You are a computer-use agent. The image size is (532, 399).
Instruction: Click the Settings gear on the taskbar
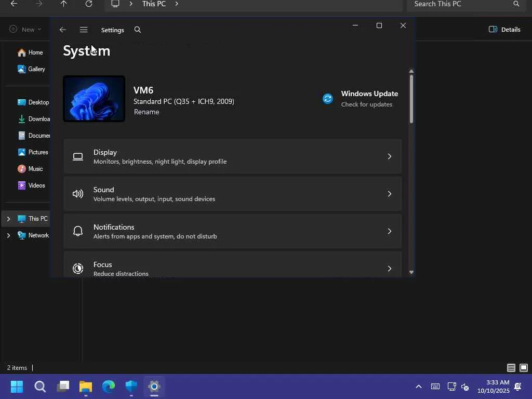click(x=154, y=387)
